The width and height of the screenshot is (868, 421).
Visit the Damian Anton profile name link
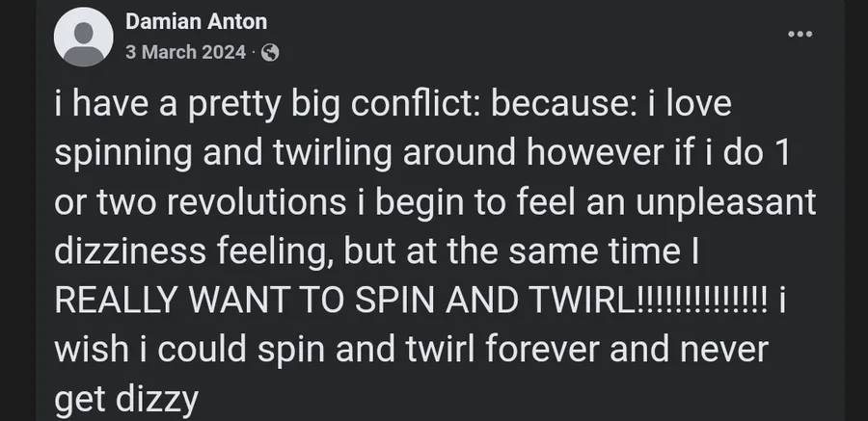pyautogui.click(x=196, y=21)
